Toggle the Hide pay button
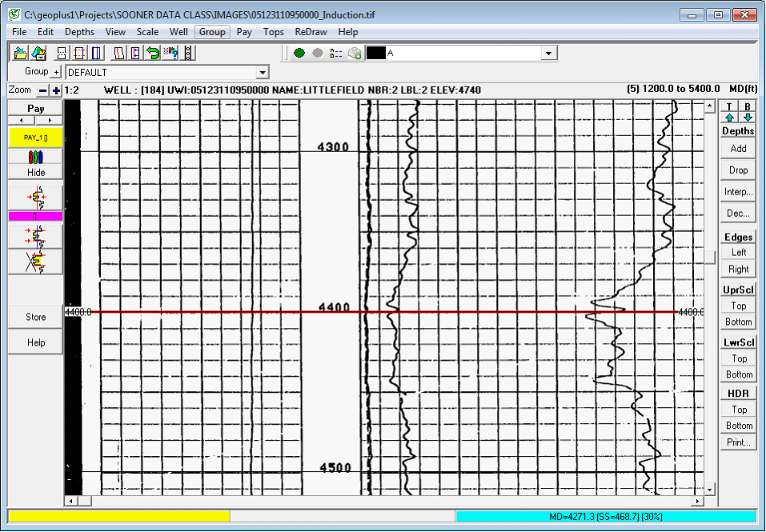This screenshot has width=766, height=532. click(x=36, y=172)
